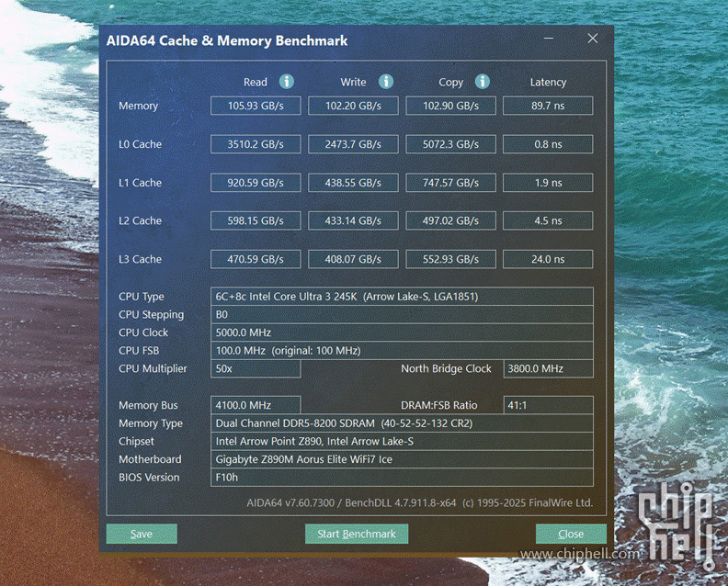Click L0 Cache Read value 3510.2 GB/s
728x586 pixels.
[256, 144]
